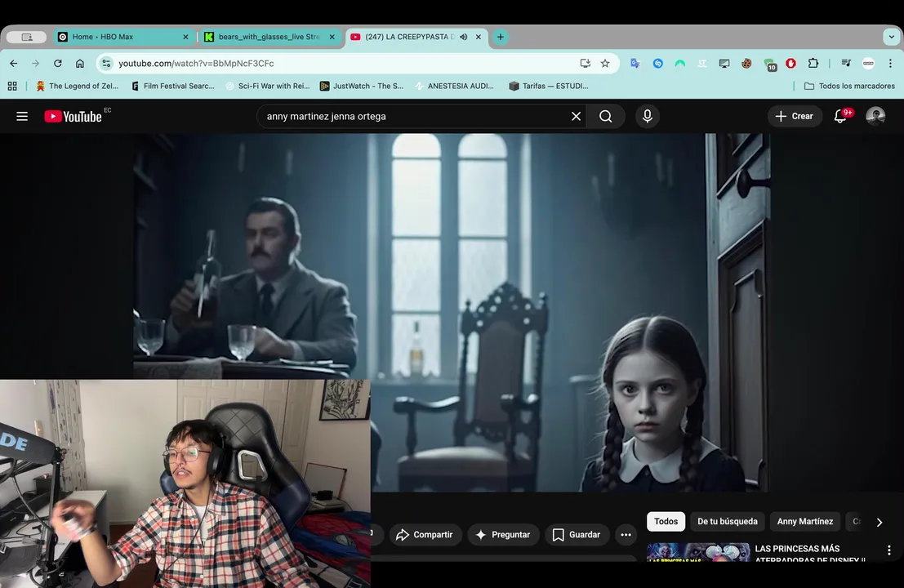The width and height of the screenshot is (904, 588).
Task: Click the magnifier search button
Action: (x=605, y=117)
